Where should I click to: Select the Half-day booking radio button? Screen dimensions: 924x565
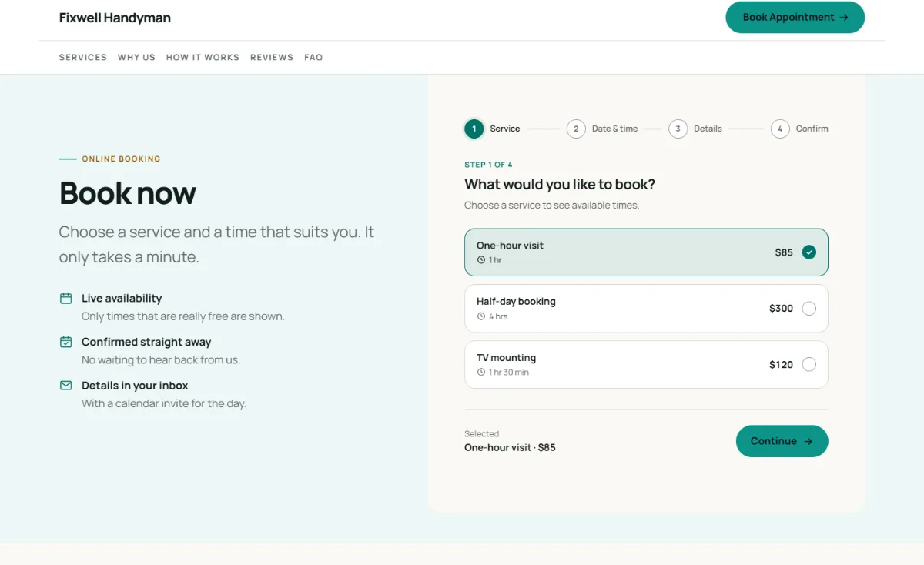point(808,309)
